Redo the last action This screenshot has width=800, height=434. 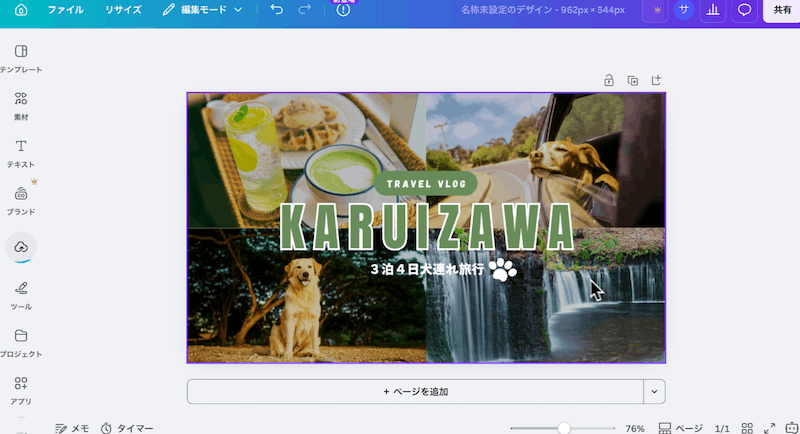pyautogui.click(x=305, y=10)
